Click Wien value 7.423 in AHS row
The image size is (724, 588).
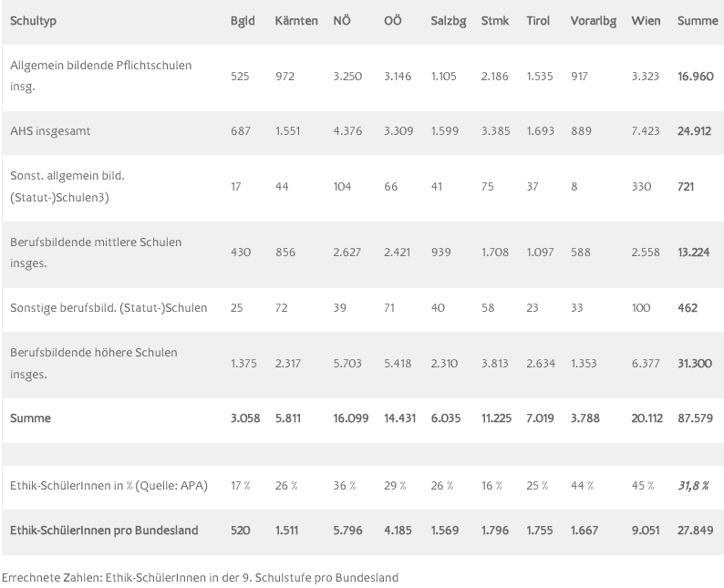(x=645, y=131)
